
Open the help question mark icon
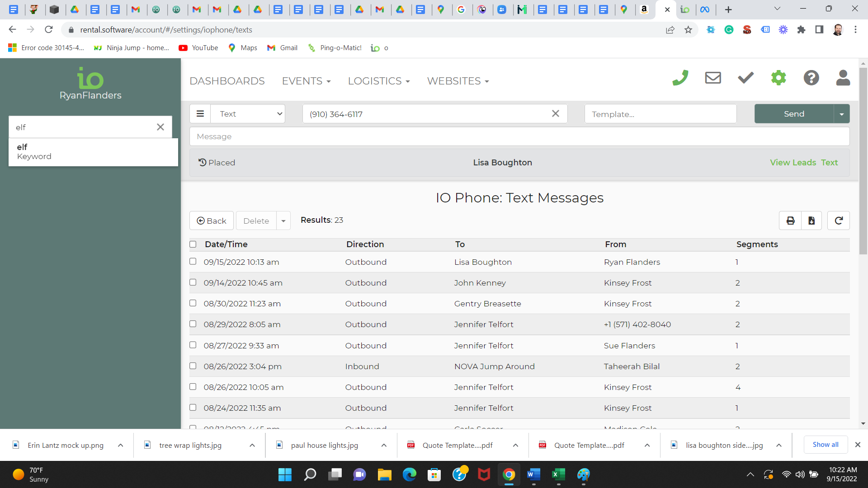coord(811,78)
